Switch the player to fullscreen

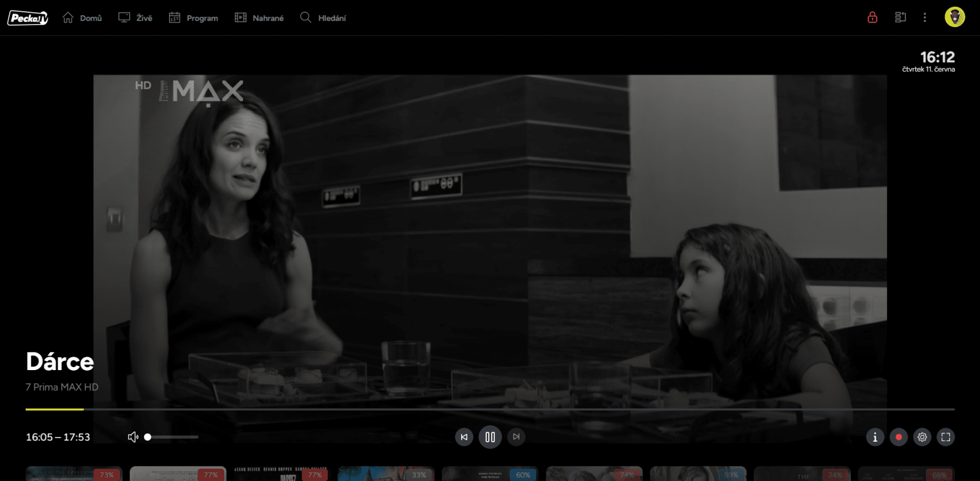click(x=946, y=437)
